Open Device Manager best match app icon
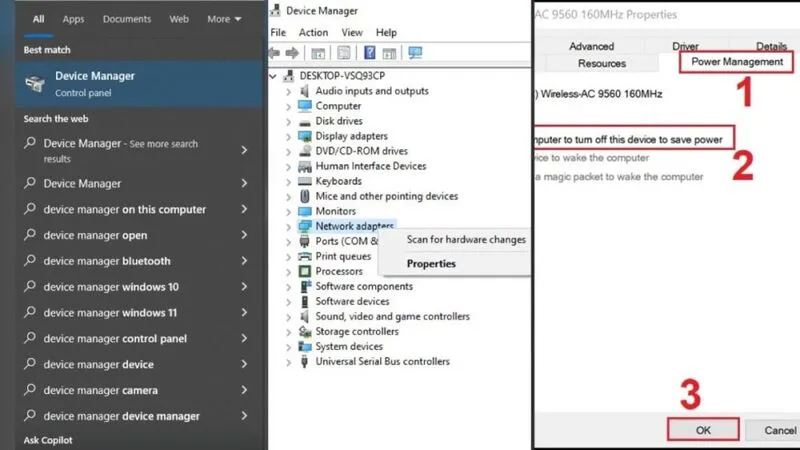This screenshot has width=800, height=450. point(35,83)
